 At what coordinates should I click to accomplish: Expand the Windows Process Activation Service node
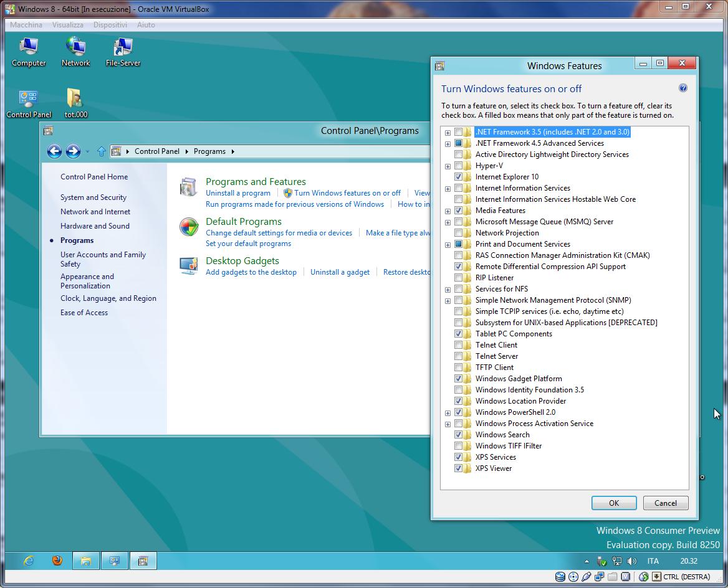448,424
